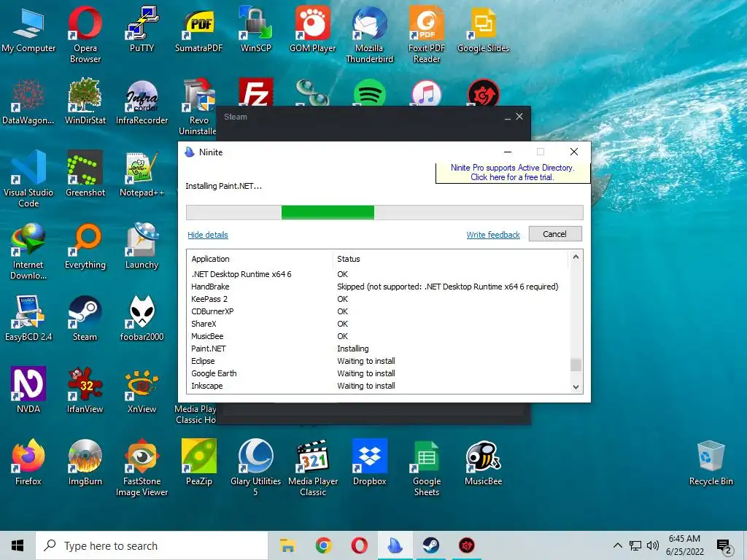
Task: Select the Recycle Bin icon
Action: tap(711, 463)
